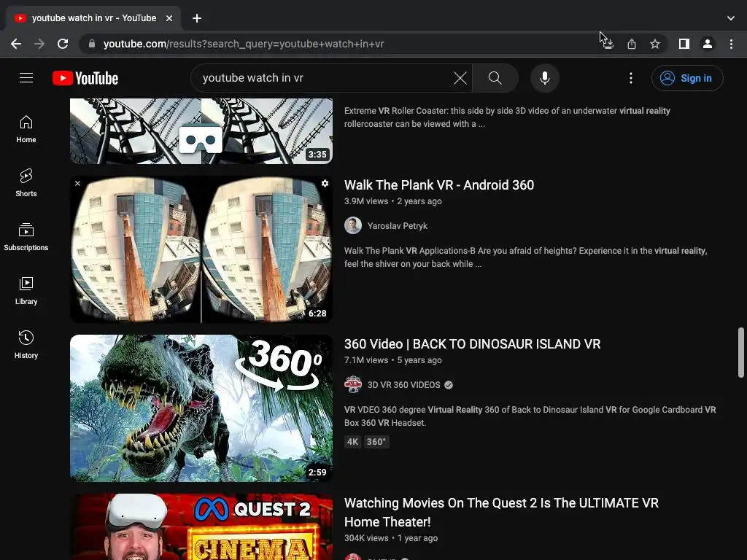
Task: Open History from the sidebar
Action: [26, 344]
